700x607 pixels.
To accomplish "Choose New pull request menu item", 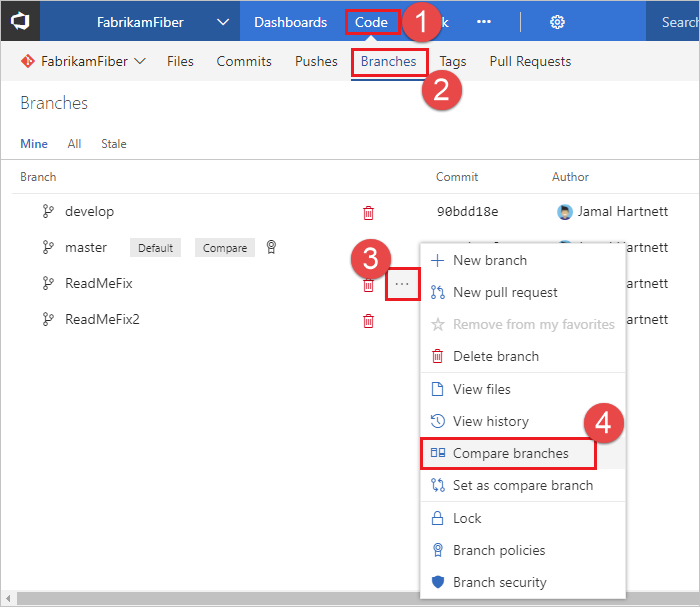I will 523,292.
